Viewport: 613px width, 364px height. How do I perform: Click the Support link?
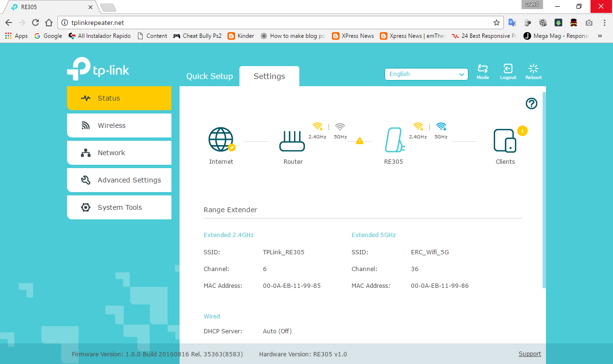[530, 354]
